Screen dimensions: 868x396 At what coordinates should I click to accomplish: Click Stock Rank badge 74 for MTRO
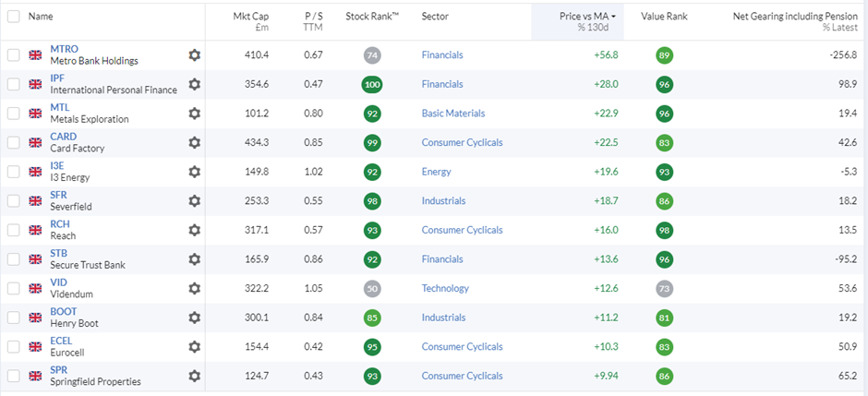point(372,54)
